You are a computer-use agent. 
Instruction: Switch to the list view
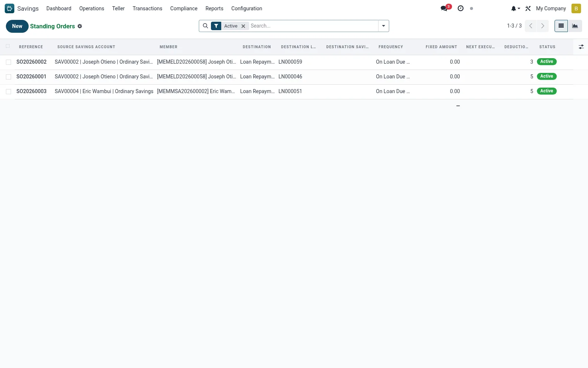[x=561, y=26]
